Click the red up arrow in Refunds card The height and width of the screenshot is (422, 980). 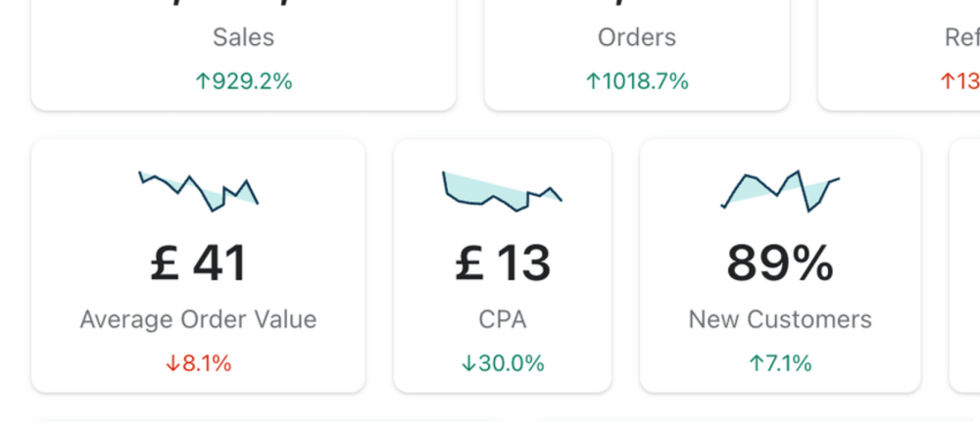(x=948, y=81)
